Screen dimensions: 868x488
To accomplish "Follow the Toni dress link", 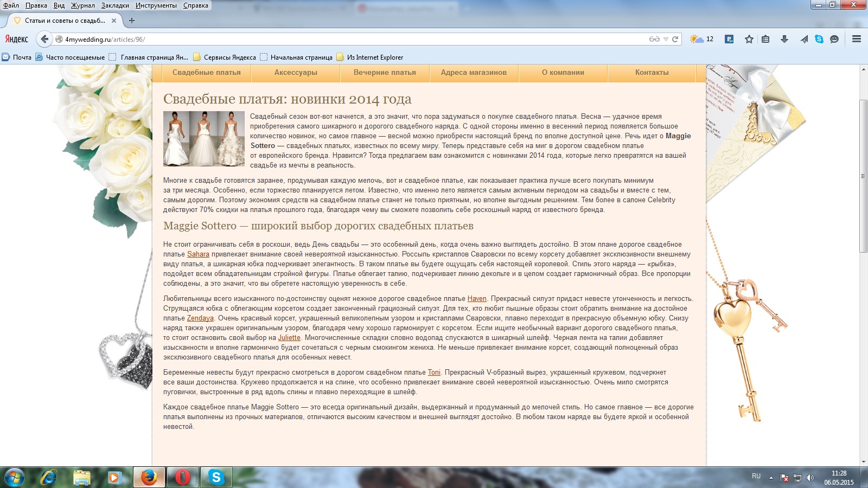I will coord(434,373).
